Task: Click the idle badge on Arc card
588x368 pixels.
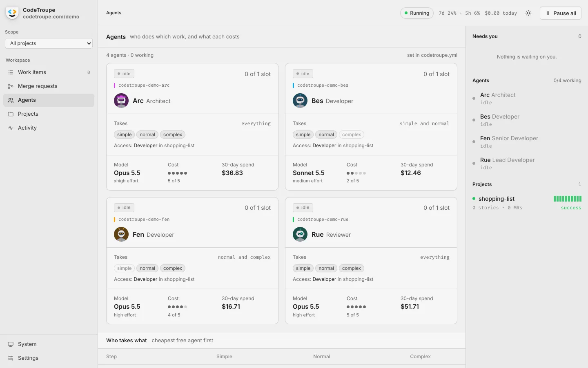Action: point(124,74)
